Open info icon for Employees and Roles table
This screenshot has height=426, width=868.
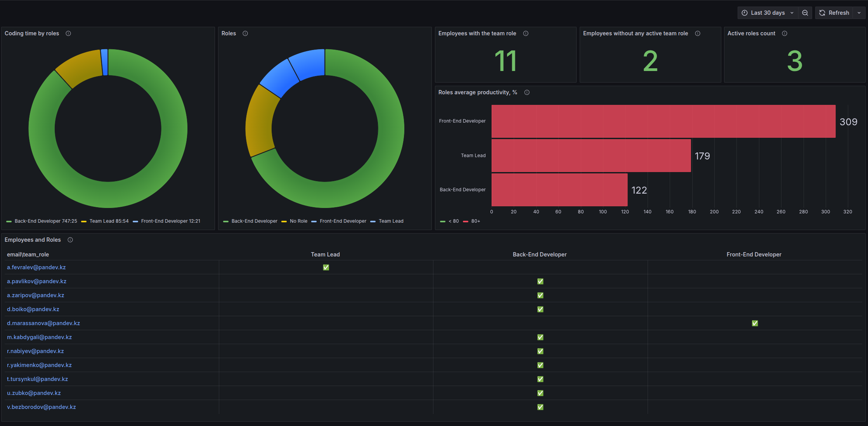[70, 240]
